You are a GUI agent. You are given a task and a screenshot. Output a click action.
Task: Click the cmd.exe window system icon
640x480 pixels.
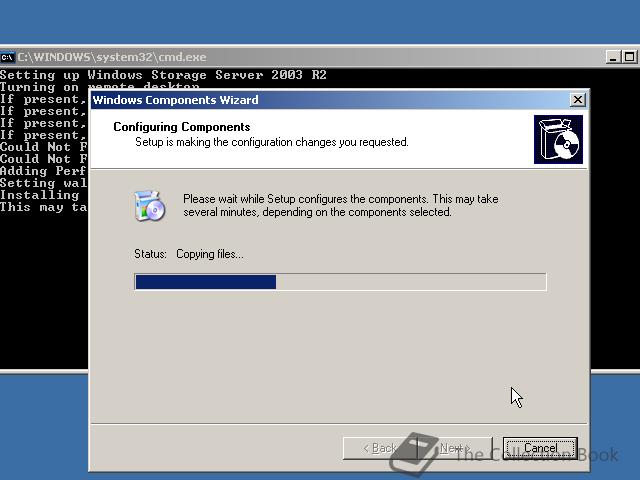pyautogui.click(x=7, y=57)
